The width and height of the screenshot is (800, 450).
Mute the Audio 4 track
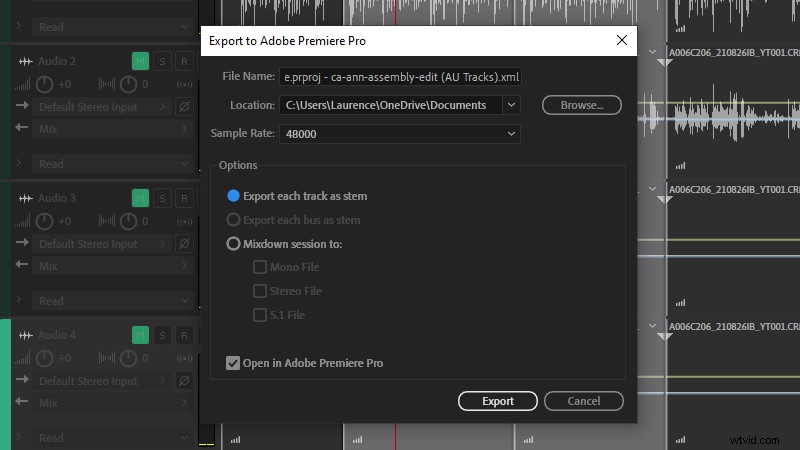pos(140,335)
